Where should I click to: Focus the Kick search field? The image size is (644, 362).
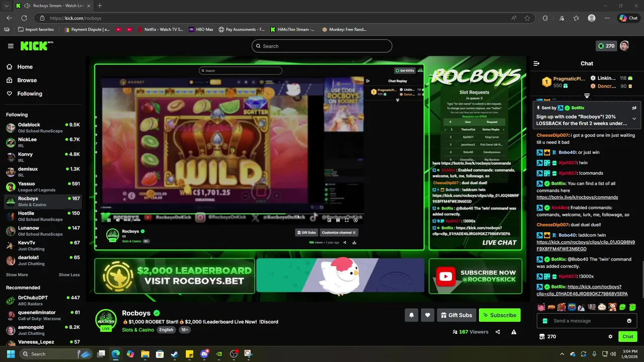(x=322, y=46)
